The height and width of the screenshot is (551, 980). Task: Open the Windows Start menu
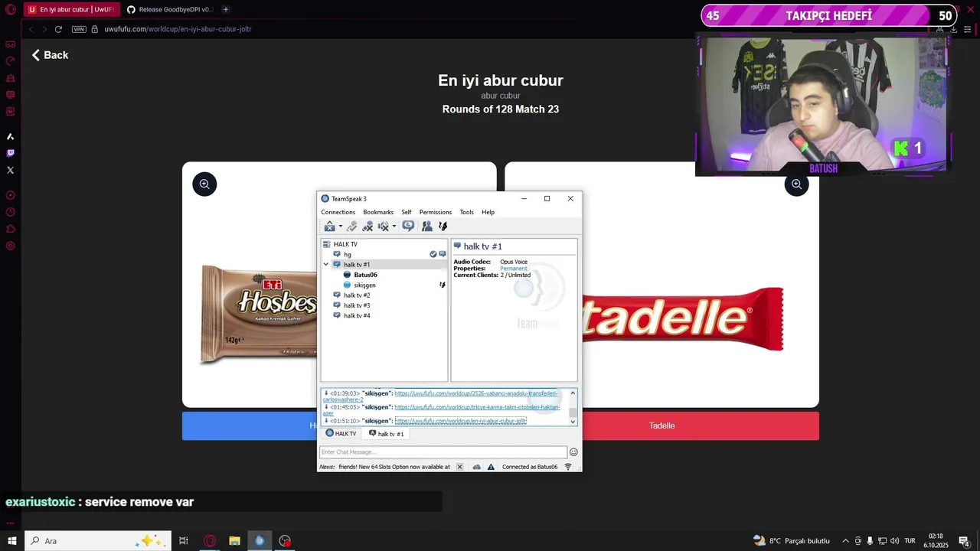pyautogui.click(x=11, y=541)
